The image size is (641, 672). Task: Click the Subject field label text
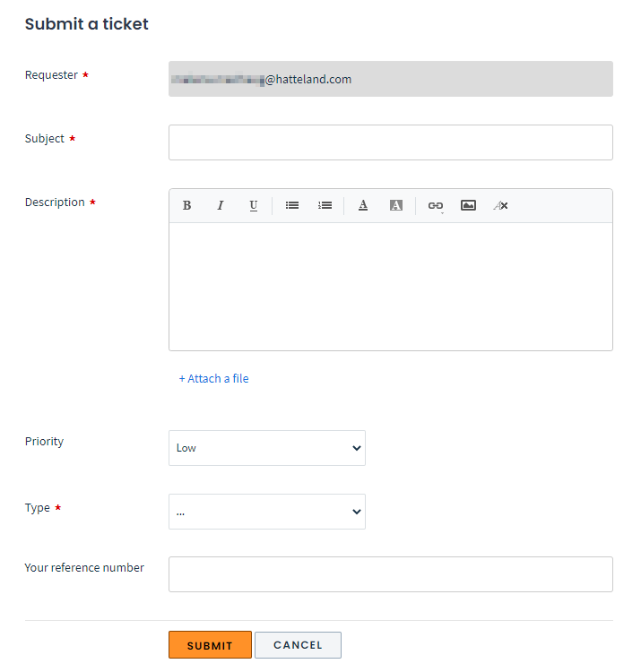[45, 139]
